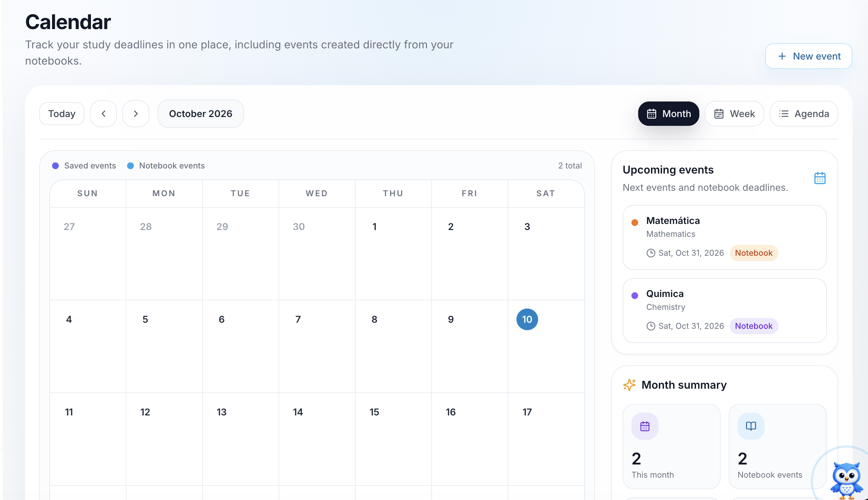Go to the next month with the right chevron

click(136, 114)
